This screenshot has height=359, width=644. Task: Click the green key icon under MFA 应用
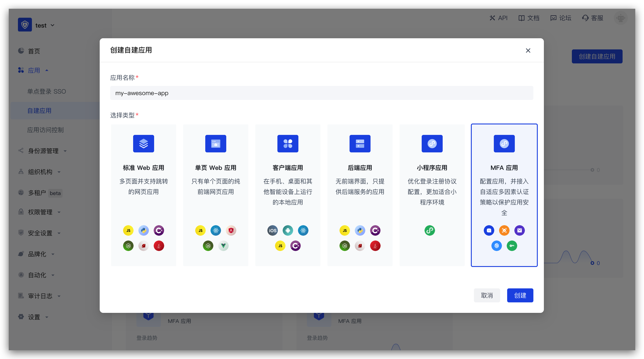(x=512, y=246)
